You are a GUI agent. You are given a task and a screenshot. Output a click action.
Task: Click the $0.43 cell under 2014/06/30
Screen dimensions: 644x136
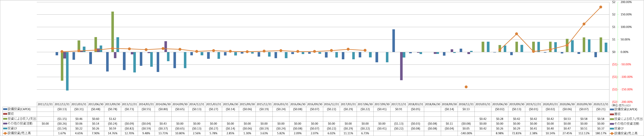point(163,123)
